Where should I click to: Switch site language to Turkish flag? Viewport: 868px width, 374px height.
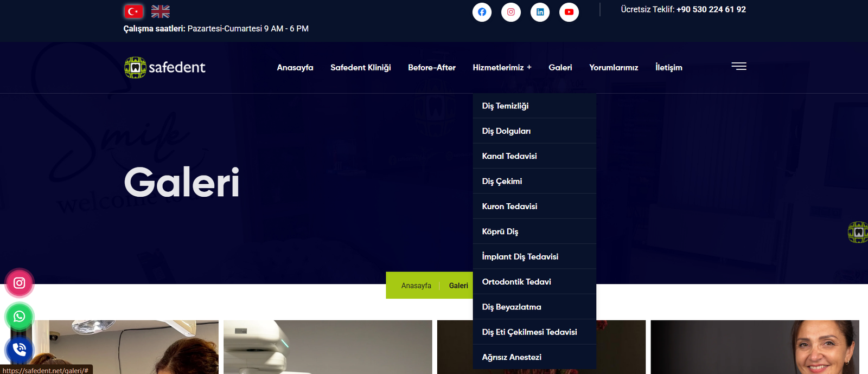pos(133,11)
